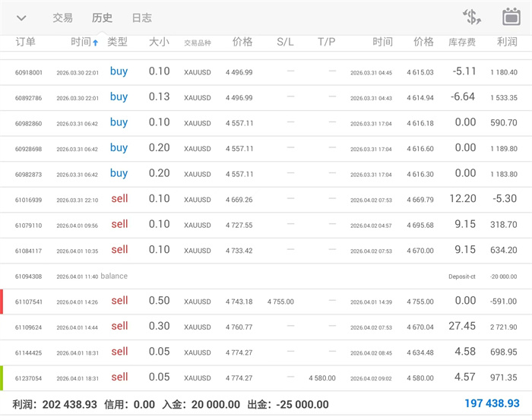Click the green take-profit marker on order 61237054
532x420 pixels.
[x=2, y=377]
